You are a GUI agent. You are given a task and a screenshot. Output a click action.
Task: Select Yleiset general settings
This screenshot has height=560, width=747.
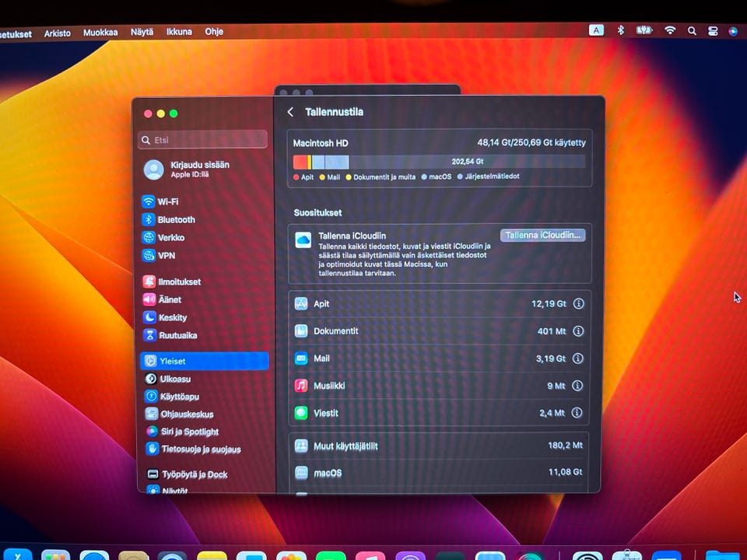205,361
